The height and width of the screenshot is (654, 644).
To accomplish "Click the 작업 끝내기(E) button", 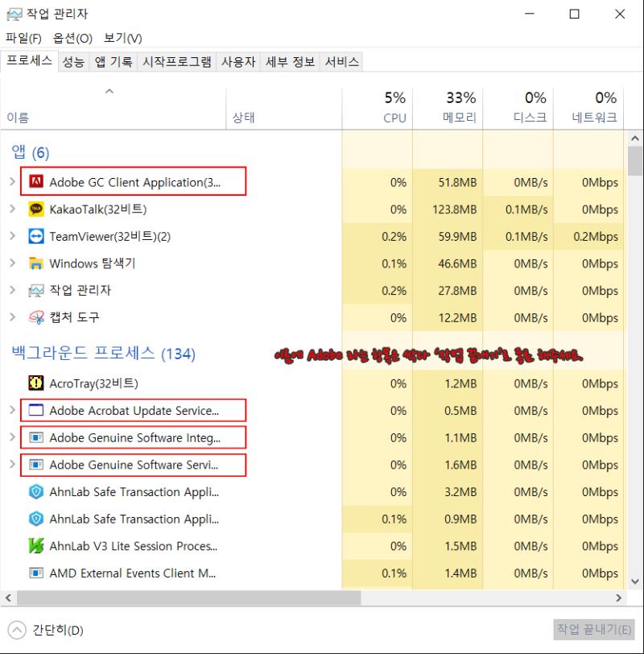I will click(594, 629).
